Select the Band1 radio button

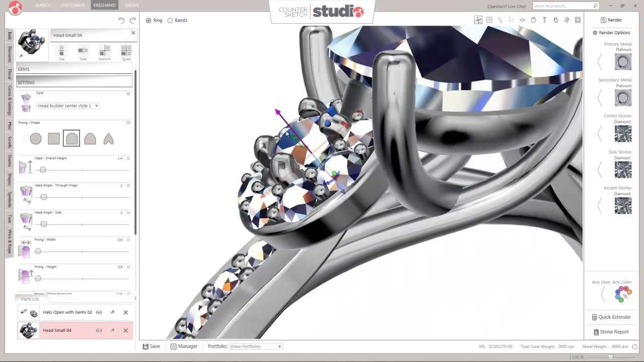point(170,20)
